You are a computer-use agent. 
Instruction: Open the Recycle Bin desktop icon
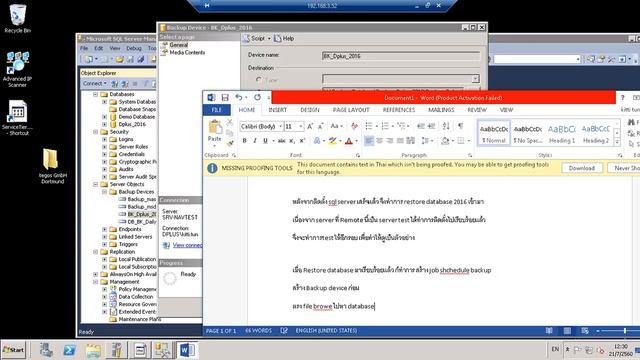(x=18, y=19)
